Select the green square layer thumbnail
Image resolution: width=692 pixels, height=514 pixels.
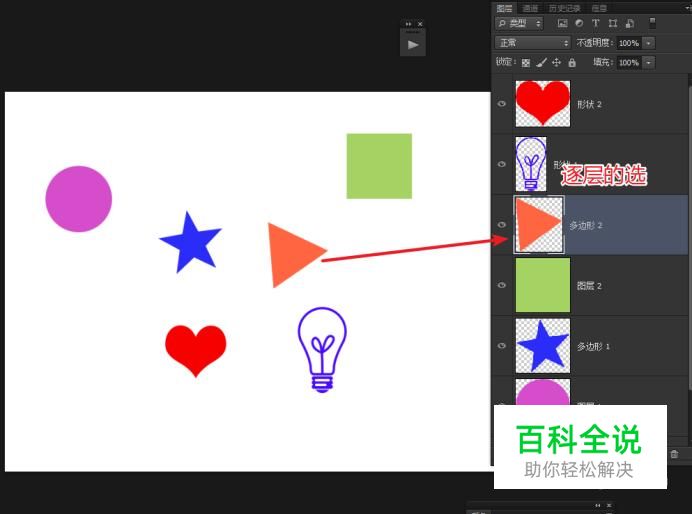[x=543, y=285]
